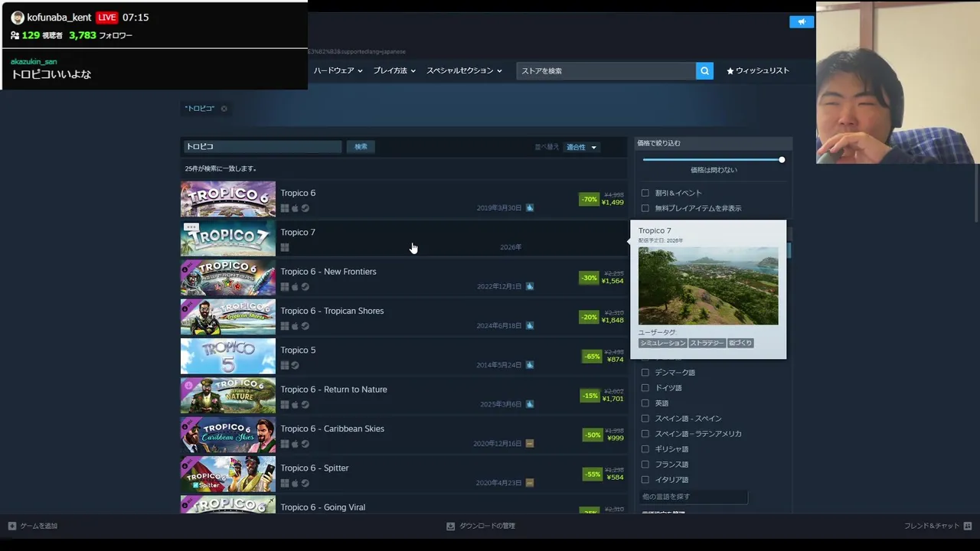The image size is (980, 551).
Task: Click the シミュレーション user tag
Action: pos(663,343)
